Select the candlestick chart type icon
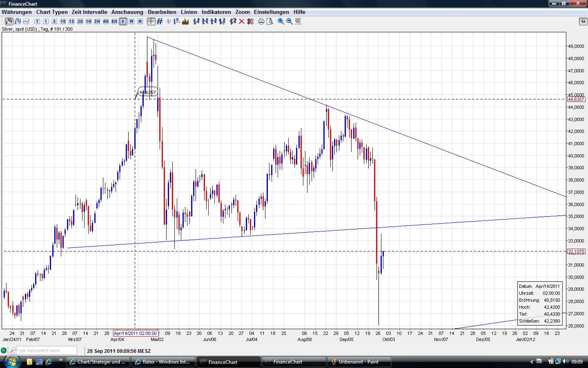This screenshot has width=588, height=368. click(9, 21)
